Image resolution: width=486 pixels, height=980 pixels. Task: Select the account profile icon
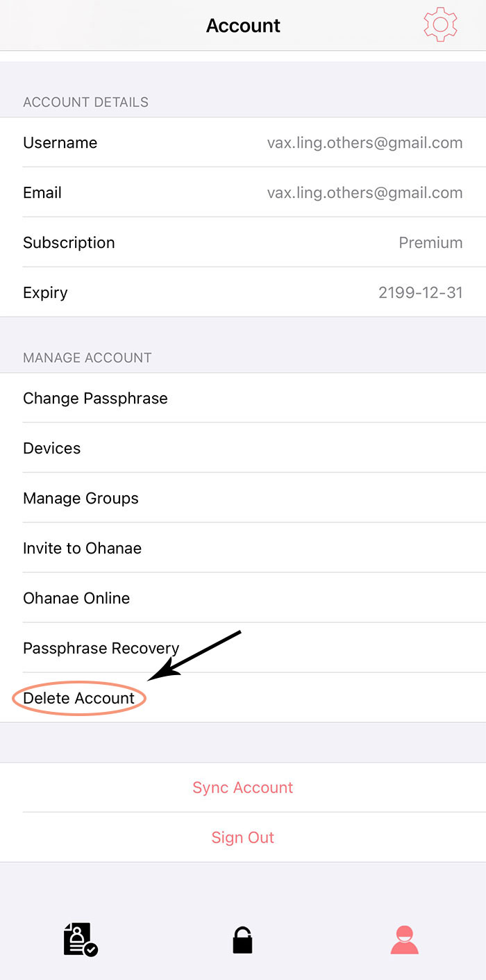tap(404, 940)
